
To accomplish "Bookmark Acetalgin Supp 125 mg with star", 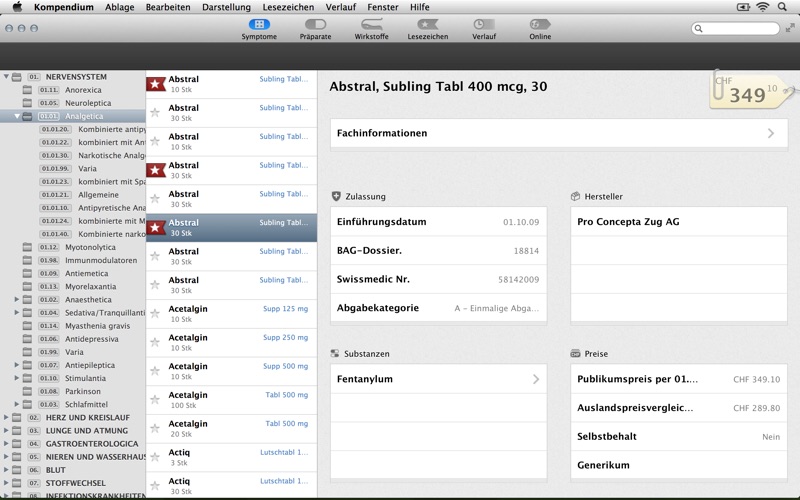I will tap(155, 313).
